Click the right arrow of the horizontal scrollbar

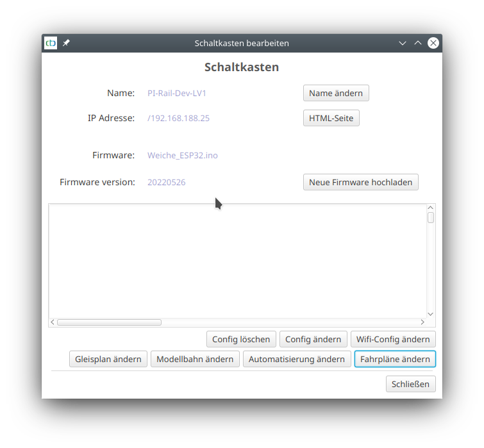[422, 322]
